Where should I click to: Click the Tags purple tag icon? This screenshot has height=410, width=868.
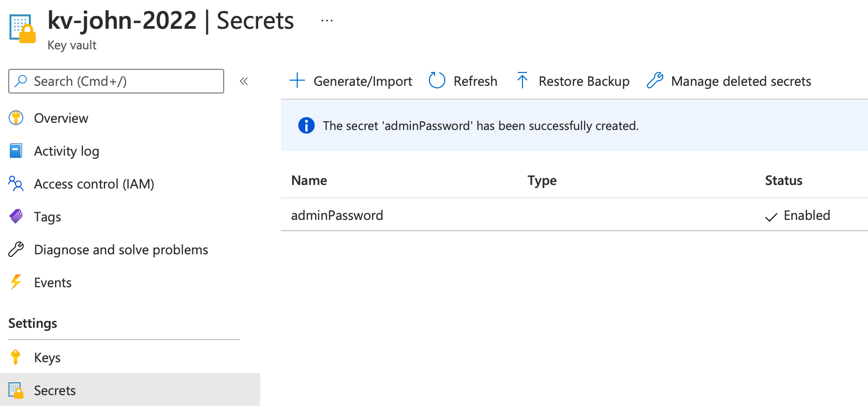click(16, 216)
